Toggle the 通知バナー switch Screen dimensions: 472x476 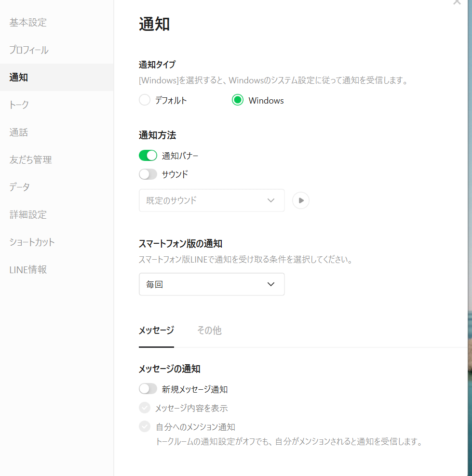148,156
